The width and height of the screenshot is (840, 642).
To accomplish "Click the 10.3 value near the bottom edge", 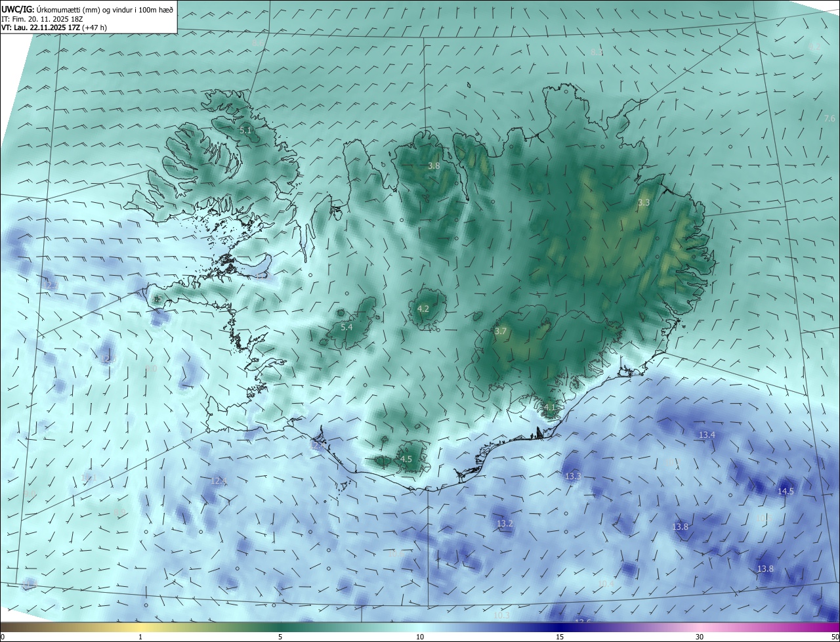I will (x=501, y=616).
